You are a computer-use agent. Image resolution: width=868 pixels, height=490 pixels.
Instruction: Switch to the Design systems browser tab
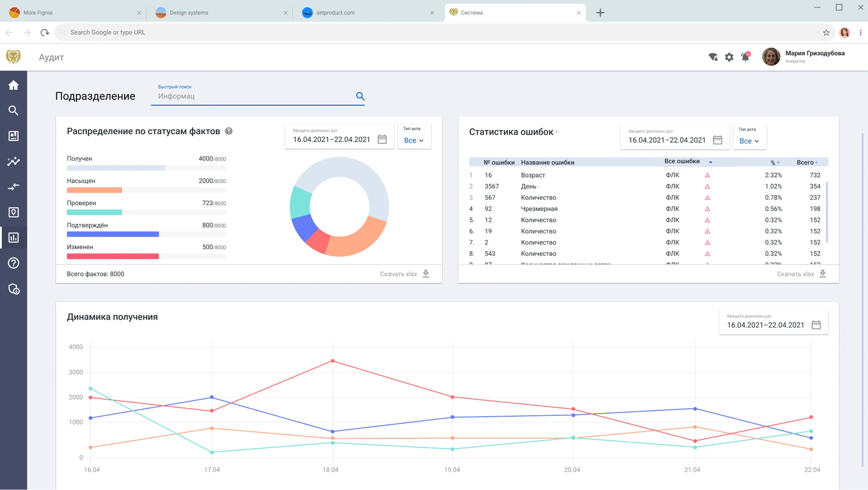[188, 12]
